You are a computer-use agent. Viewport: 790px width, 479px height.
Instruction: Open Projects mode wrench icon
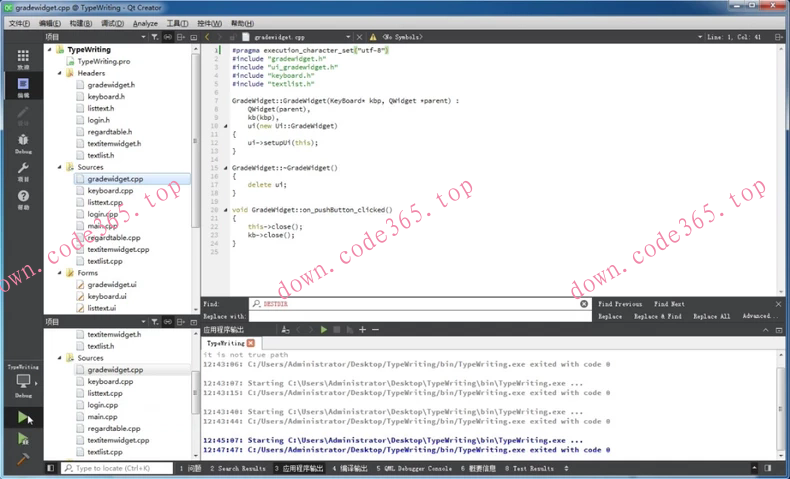(x=23, y=171)
